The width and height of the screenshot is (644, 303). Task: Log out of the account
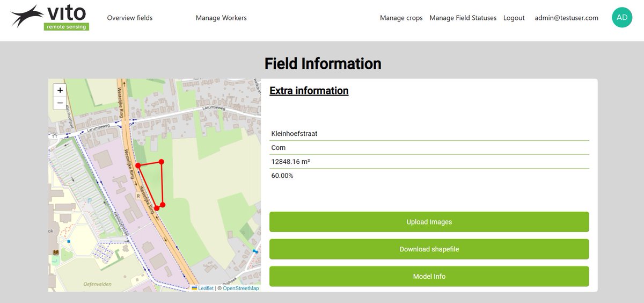[514, 18]
